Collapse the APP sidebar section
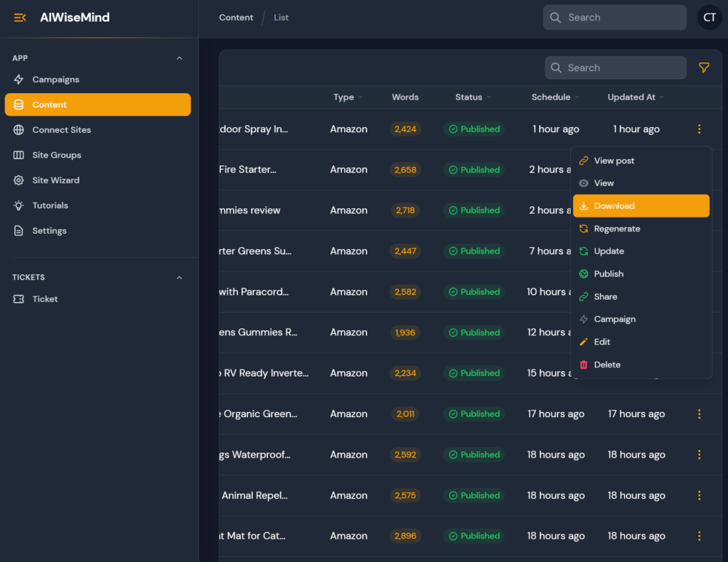Screen dimensions: 728x562 pos(179,58)
